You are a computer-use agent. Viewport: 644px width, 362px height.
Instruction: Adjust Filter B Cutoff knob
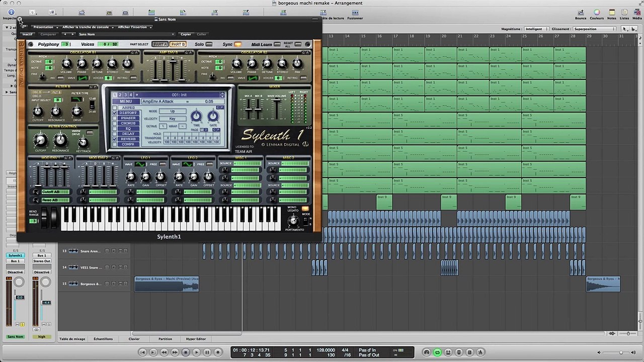[38, 111]
